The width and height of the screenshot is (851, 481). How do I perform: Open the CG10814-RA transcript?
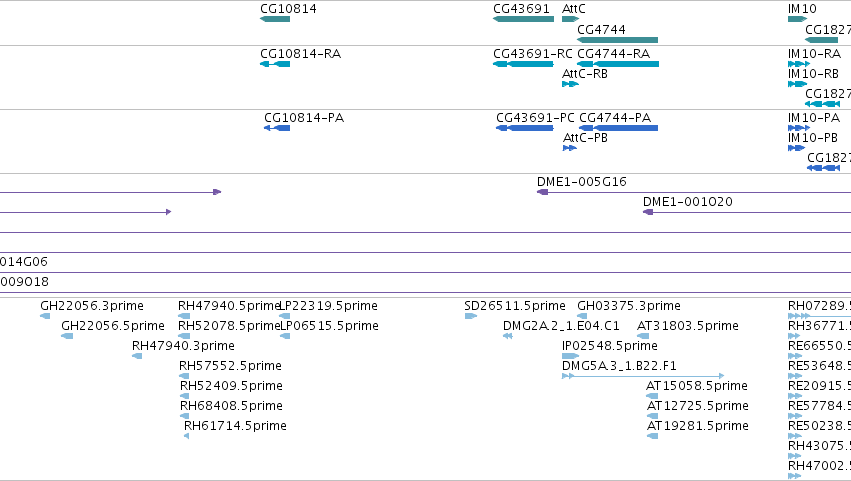pyautogui.click(x=275, y=64)
